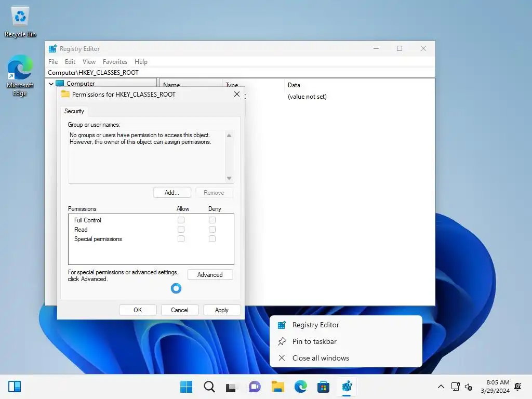Open the File menu
Screen dimensions: 532x399
click(x=53, y=62)
